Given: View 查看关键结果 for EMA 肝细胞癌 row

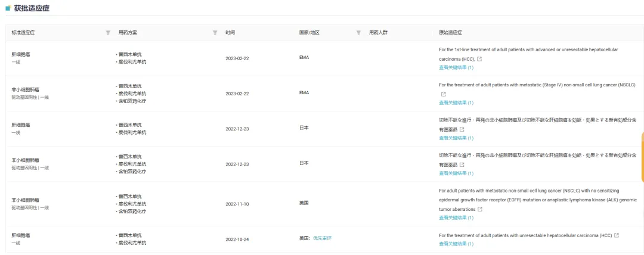Looking at the screenshot, I should [456, 67].
